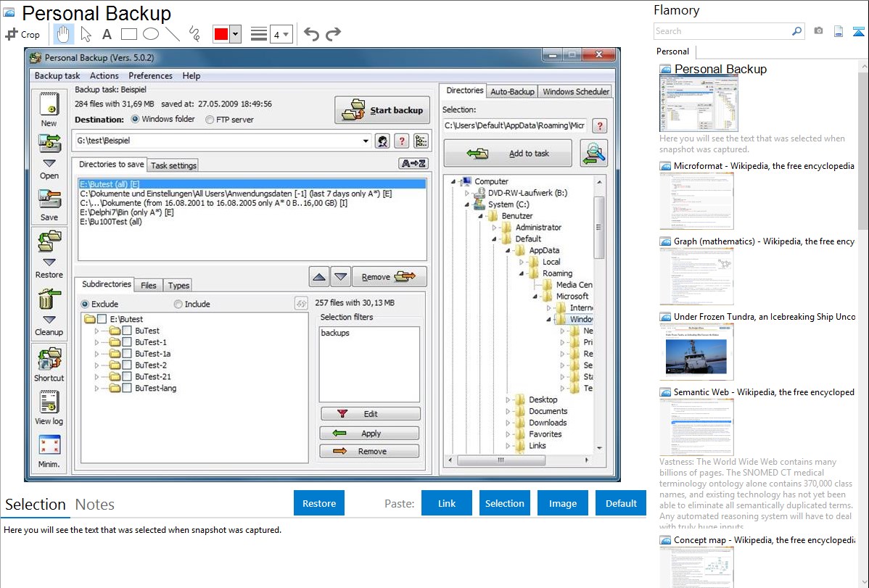The height and width of the screenshot is (588, 869).
Task: Minimize Personal Backup via Minim. icon
Action: (x=49, y=446)
